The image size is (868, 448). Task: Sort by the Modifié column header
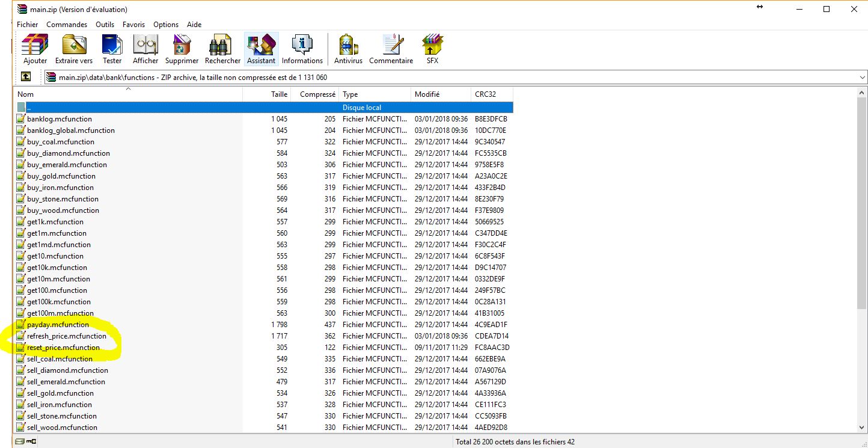pyautogui.click(x=427, y=94)
